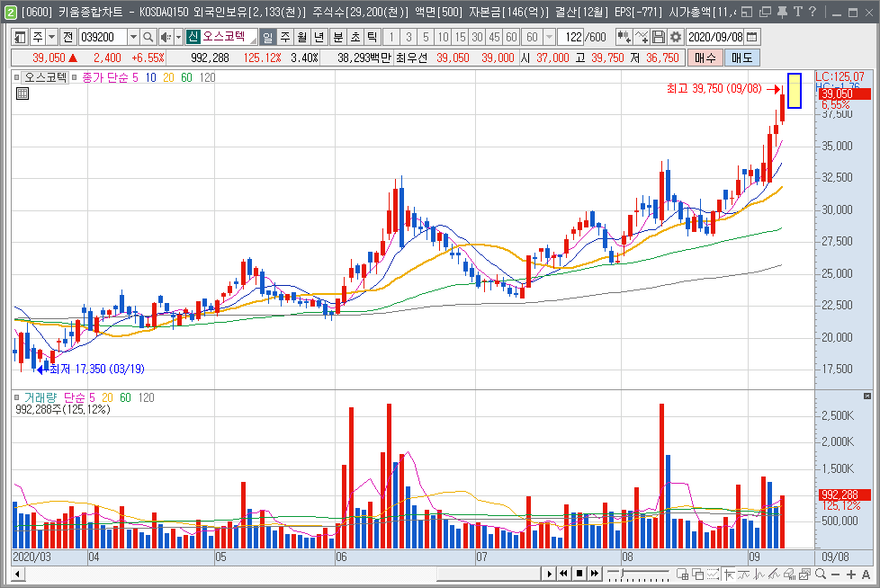Click the 2020/09/08 date field
This screenshot has width=880, height=588.
[x=715, y=37]
